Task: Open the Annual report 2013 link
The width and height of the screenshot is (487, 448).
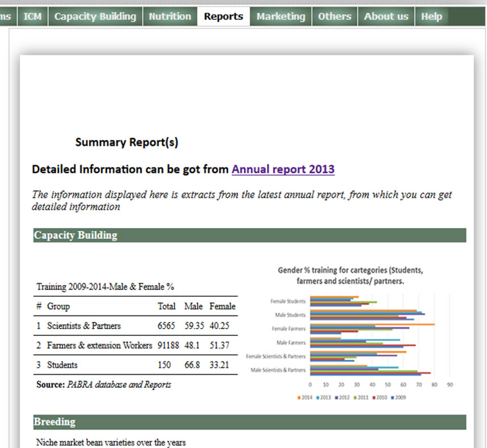Action: (x=283, y=169)
